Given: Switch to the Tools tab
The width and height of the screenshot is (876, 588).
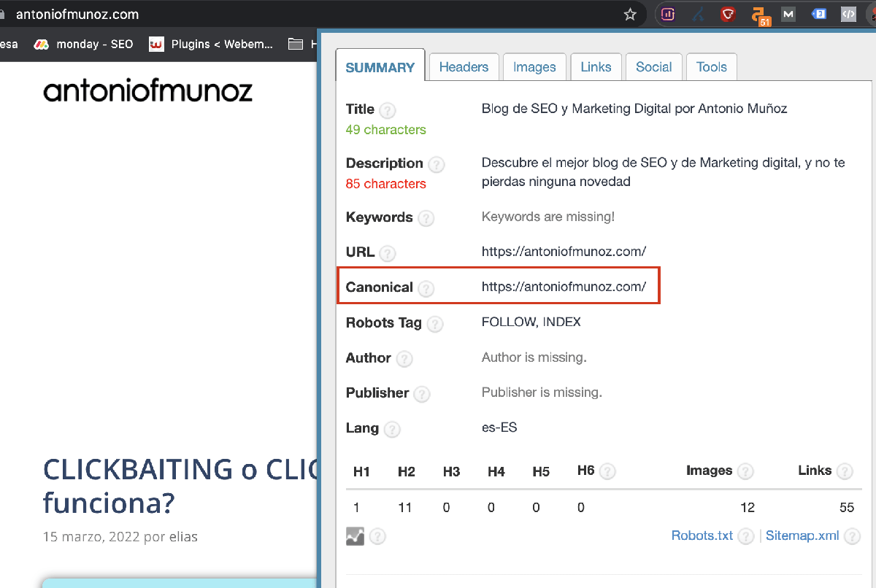Looking at the screenshot, I should click(711, 66).
